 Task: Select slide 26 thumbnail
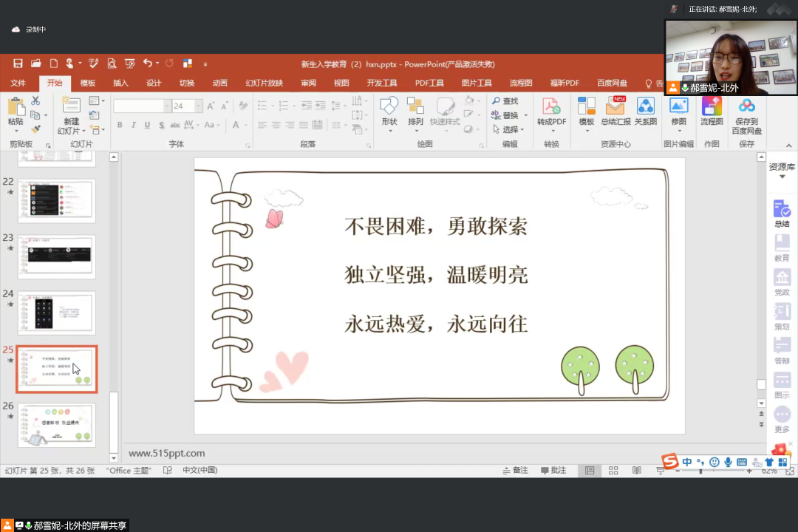pyautogui.click(x=56, y=425)
